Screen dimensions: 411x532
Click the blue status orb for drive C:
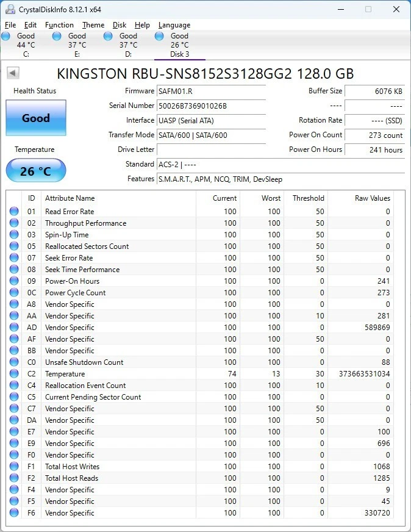tap(5, 36)
